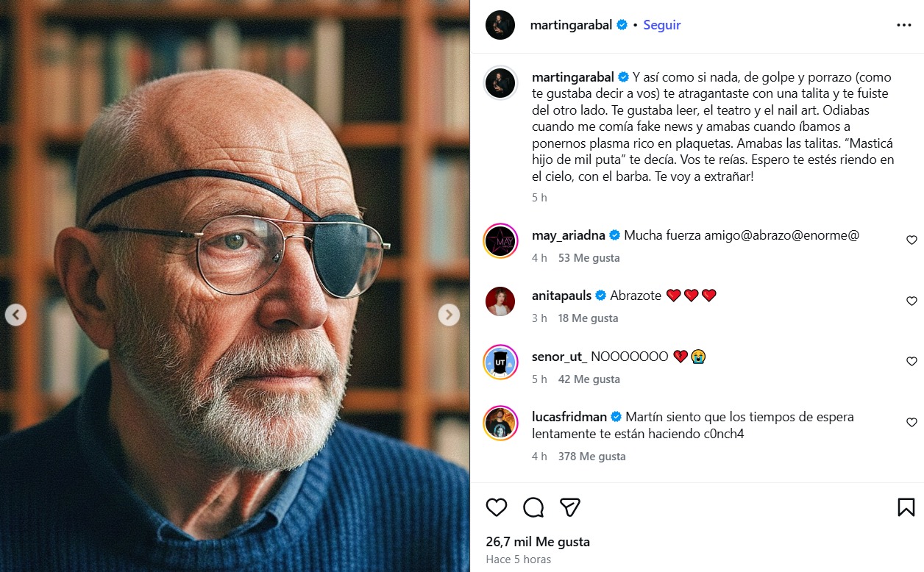Open senor_ut_ username link
This screenshot has width=924, height=572.
click(x=559, y=357)
